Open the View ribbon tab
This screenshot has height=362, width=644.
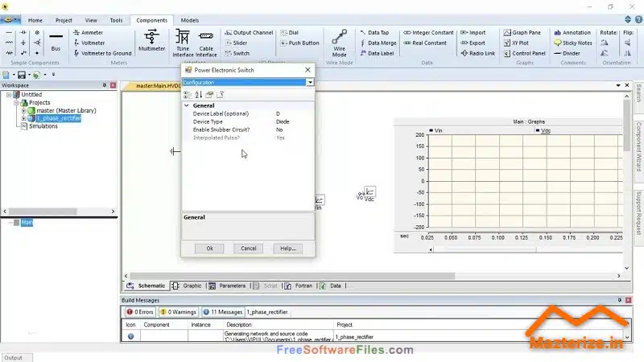91,20
